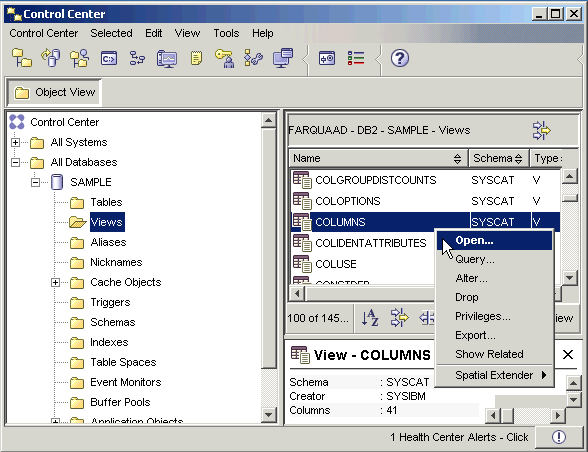This screenshot has width=588, height=452.
Task: Open the Edit menu
Action: 154,33
